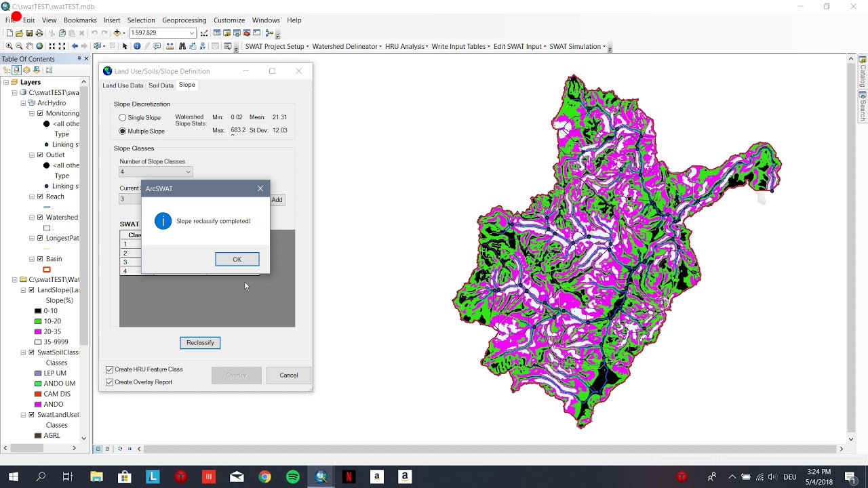The width and height of the screenshot is (868, 488).
Task: Select the Identify tool
Action: pos(137,46)
